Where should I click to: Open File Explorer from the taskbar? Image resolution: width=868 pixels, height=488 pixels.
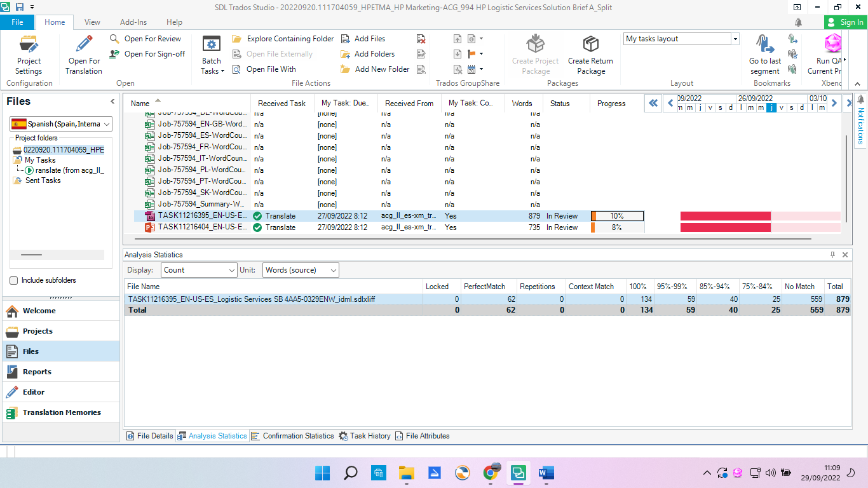click(406, 473)
